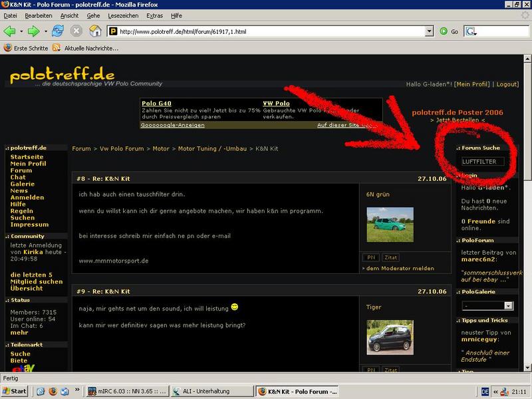
Task: Open the Datei menu
Action: [x=10, y=15]
